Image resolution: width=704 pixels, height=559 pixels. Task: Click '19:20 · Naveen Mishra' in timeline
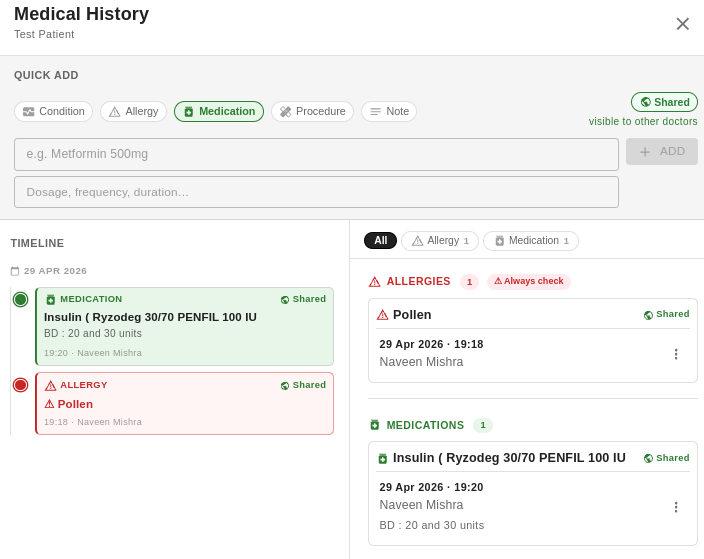click(x=92, y=353)
